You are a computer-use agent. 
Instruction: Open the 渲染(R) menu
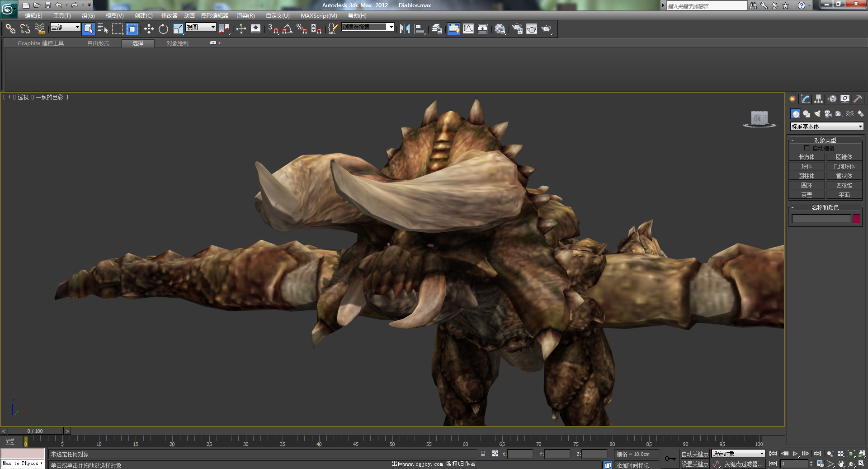[246, 16]
